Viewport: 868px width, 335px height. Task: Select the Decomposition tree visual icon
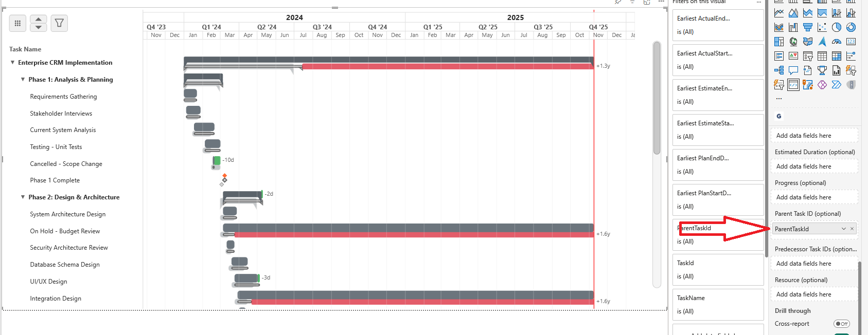[x=779, y=70]
